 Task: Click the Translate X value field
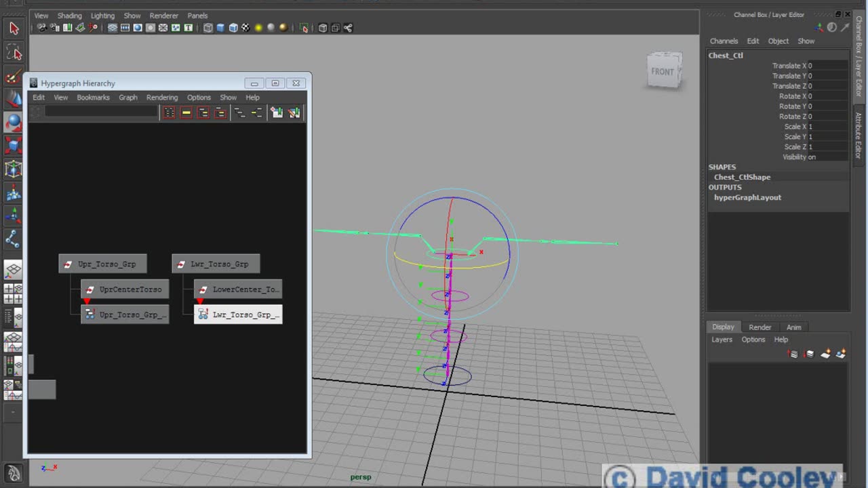(x=827, y=66)
